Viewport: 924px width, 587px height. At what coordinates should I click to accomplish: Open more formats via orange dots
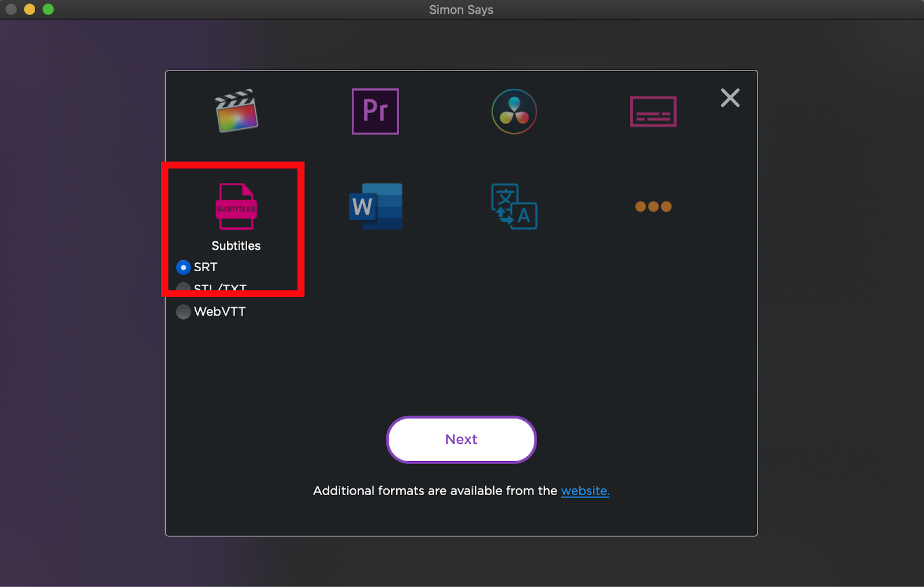pos(653,207)
